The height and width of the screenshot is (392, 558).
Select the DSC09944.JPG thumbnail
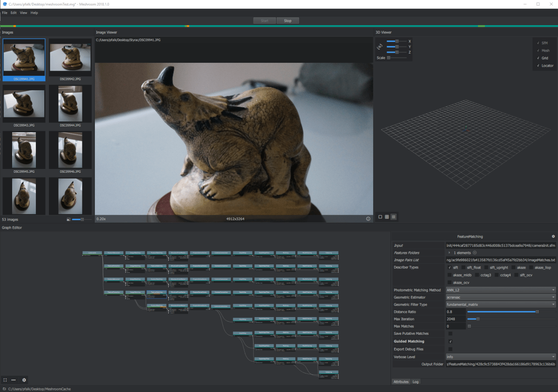click(70, 103)
